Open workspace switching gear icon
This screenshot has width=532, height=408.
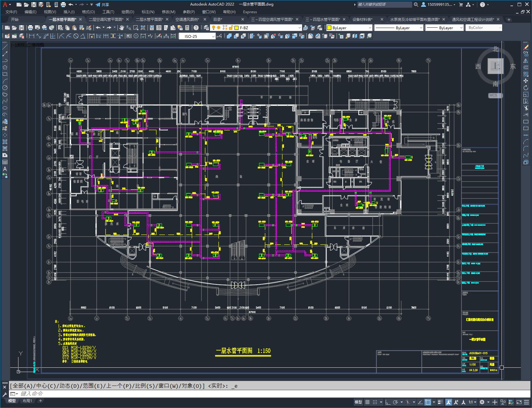click(482, 402)
